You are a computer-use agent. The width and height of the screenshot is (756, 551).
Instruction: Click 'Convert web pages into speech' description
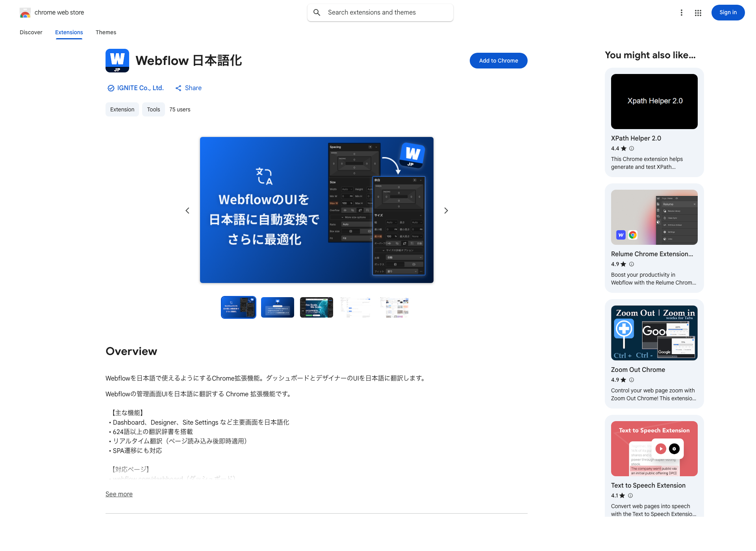click(654, 510)
